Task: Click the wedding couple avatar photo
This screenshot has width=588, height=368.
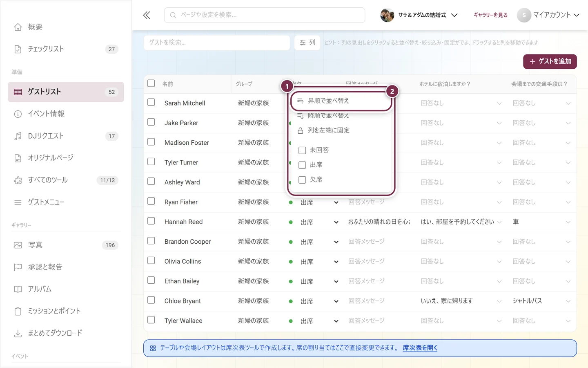Action: (x=387, y=15)
